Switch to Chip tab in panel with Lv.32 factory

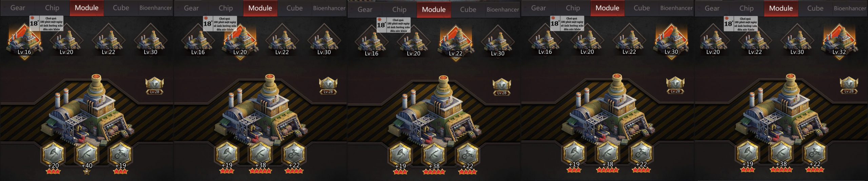click(746, 8)
